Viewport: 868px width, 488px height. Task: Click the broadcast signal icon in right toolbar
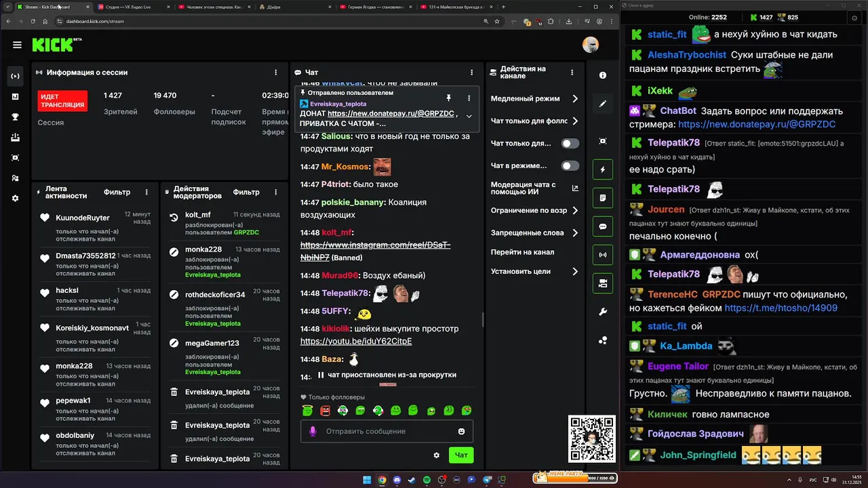[603, 255]
